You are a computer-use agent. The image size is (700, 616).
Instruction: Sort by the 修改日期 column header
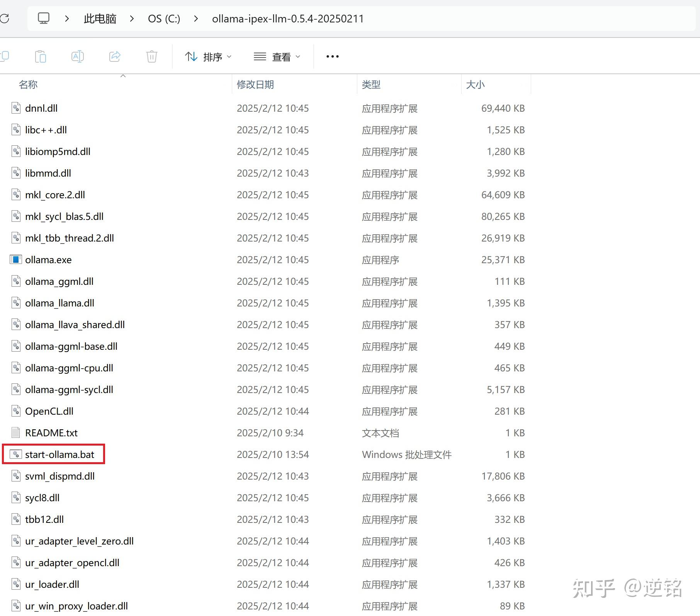pos(255,84)
